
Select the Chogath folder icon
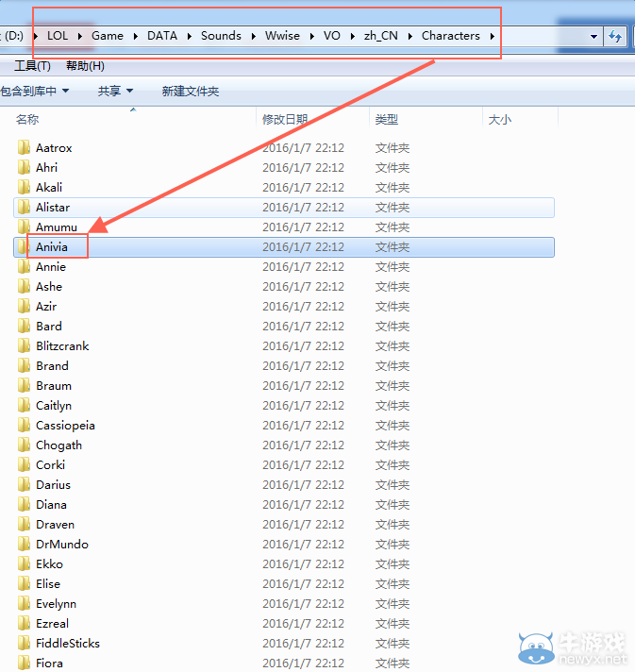click(24, 445)
